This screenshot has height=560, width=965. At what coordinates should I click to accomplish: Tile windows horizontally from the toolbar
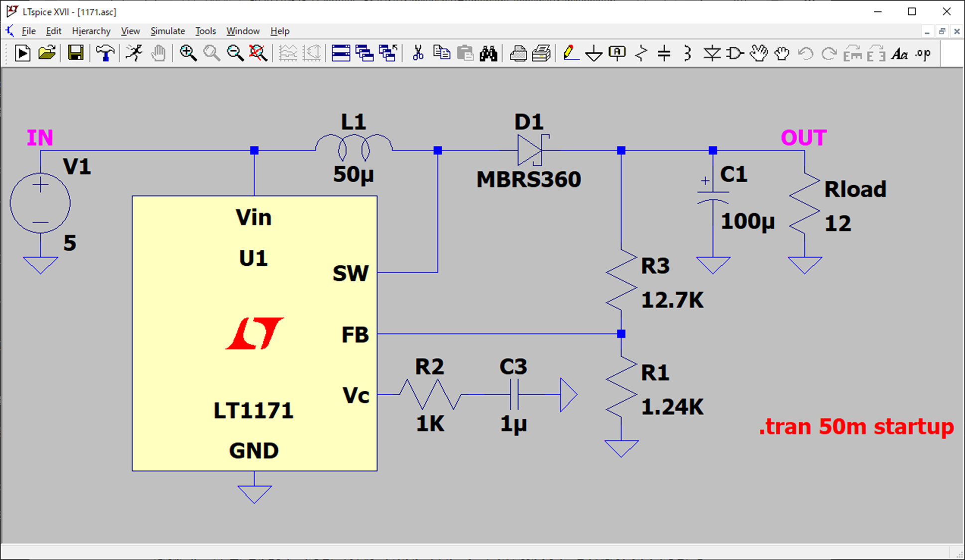coord(341,53)
